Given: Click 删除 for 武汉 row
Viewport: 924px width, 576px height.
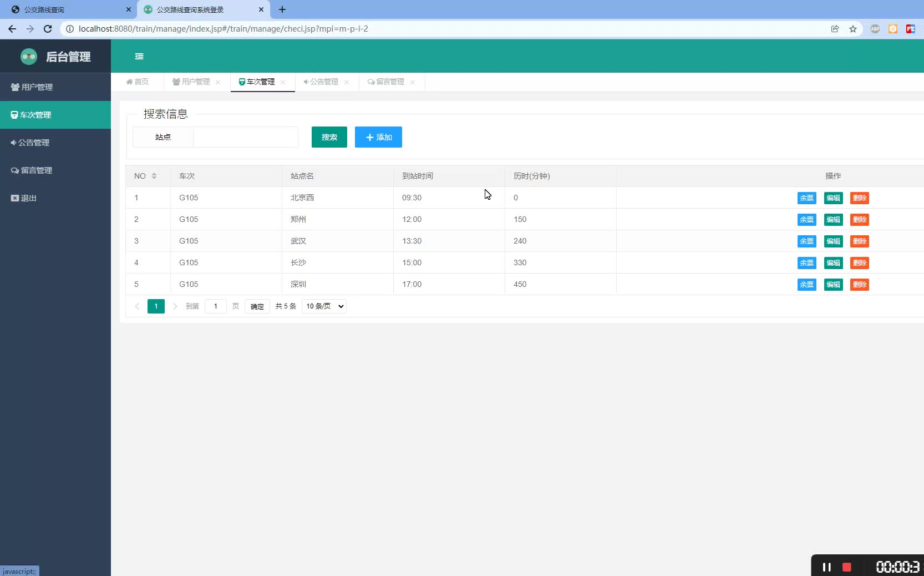Looking at the screenshot, I should 860,241.
